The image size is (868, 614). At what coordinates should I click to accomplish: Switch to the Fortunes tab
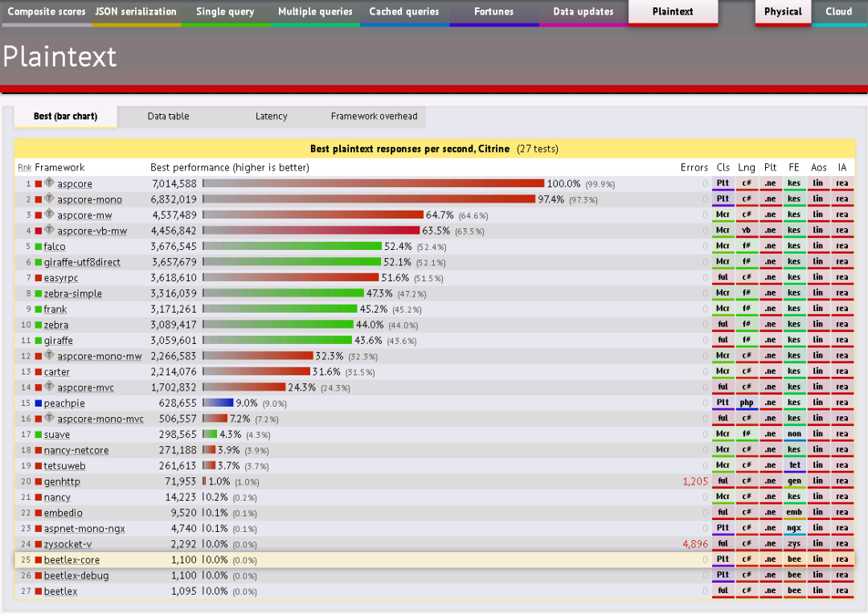click(x=493, y=11)
